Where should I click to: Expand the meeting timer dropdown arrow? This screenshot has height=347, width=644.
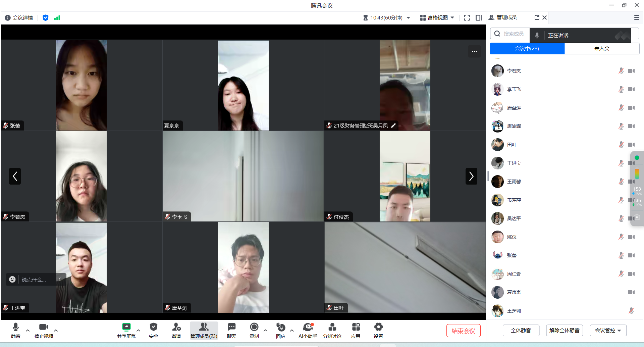point(408,18)
